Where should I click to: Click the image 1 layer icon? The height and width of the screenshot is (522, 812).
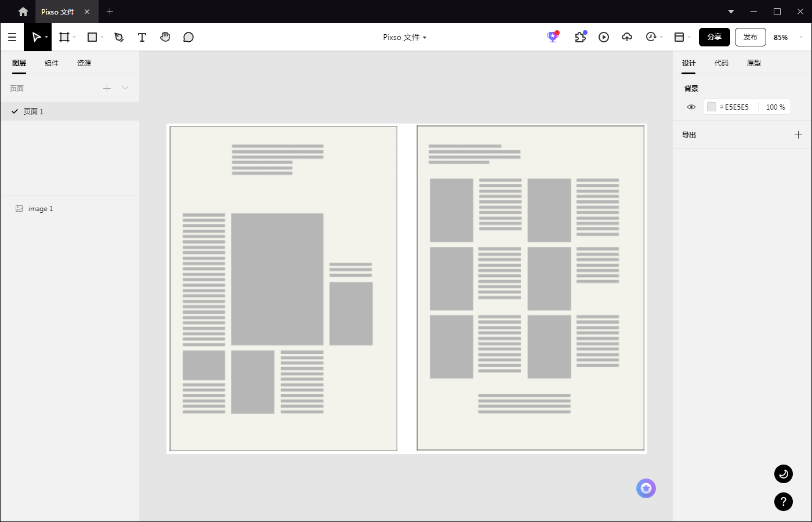click(x=19, y=208)
